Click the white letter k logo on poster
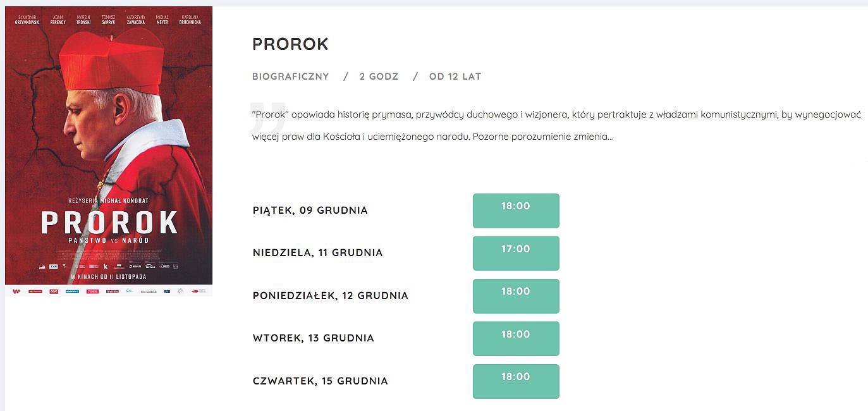Screen dimensions: 868x411 106,266
